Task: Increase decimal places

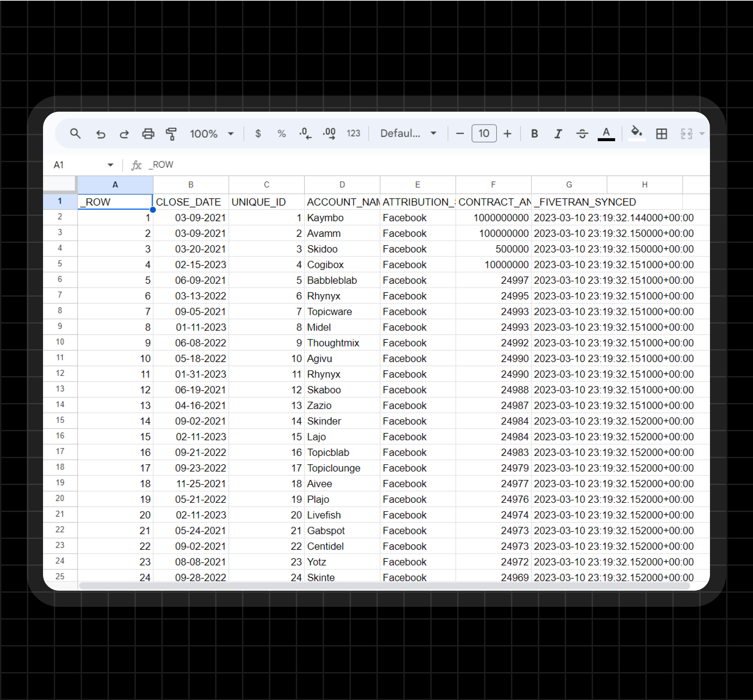Action: click(329, 133)
